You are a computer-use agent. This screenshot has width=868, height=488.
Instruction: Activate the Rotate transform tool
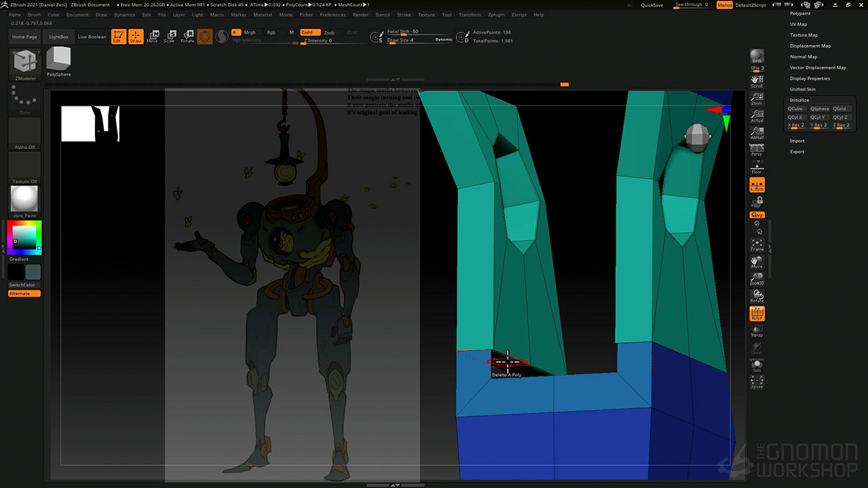(x=187, y=37)
